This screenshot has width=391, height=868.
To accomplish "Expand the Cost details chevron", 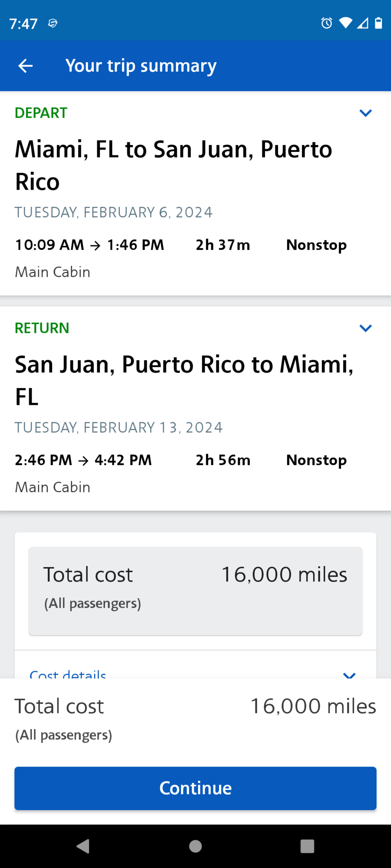I will (x=349, y=674).
